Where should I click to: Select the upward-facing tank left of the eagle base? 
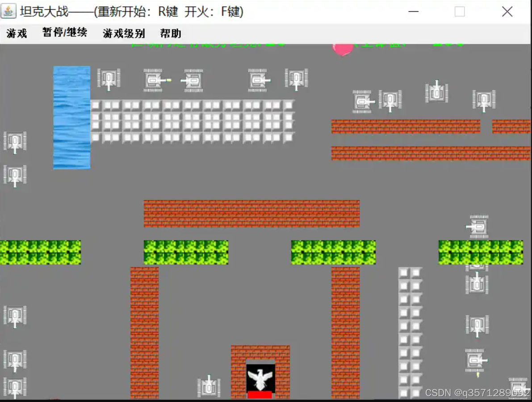[209, 386]
